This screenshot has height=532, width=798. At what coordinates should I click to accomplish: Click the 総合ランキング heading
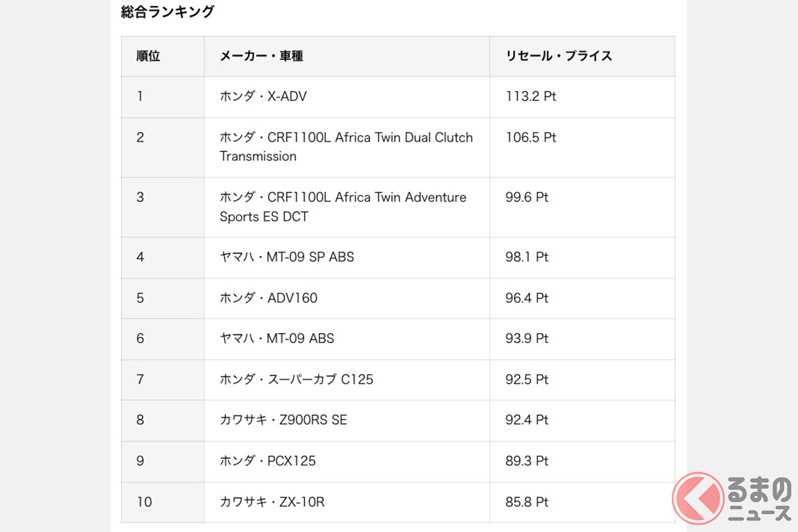coord(168,12)
